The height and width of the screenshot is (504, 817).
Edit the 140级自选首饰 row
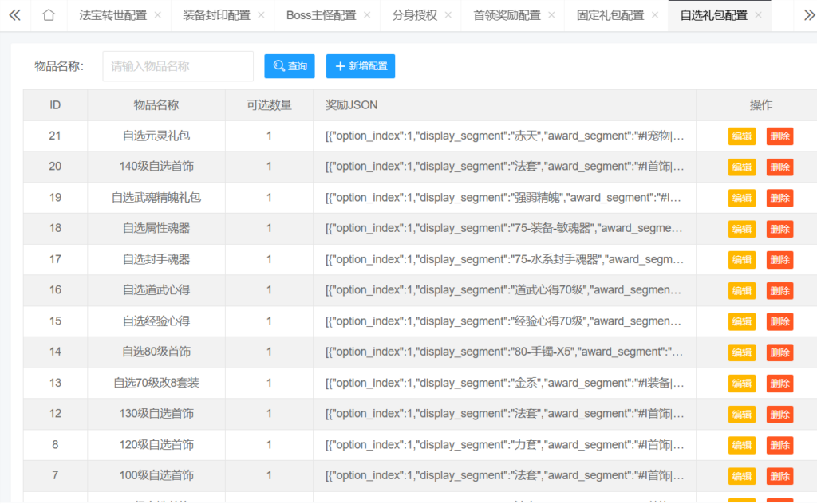click(742, 167)
